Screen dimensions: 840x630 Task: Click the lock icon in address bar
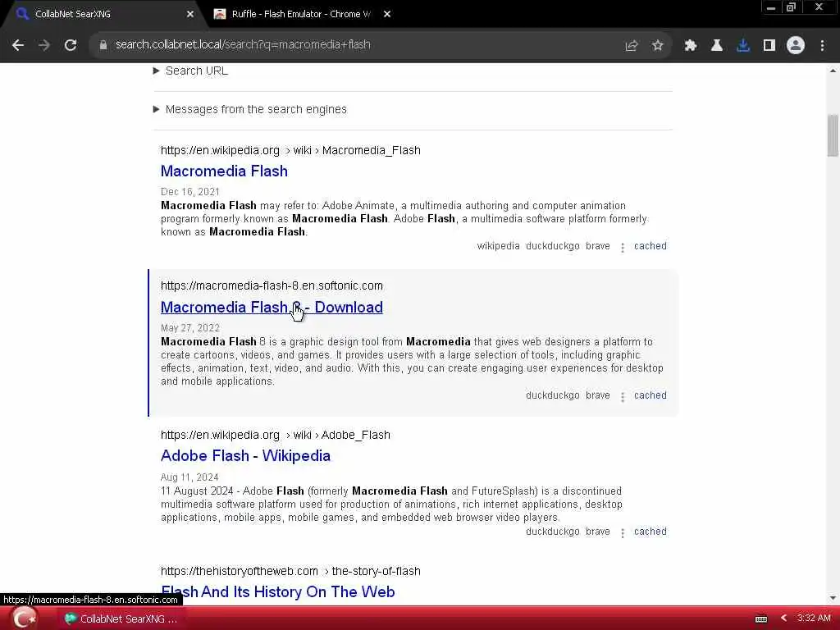click(103, 45)
